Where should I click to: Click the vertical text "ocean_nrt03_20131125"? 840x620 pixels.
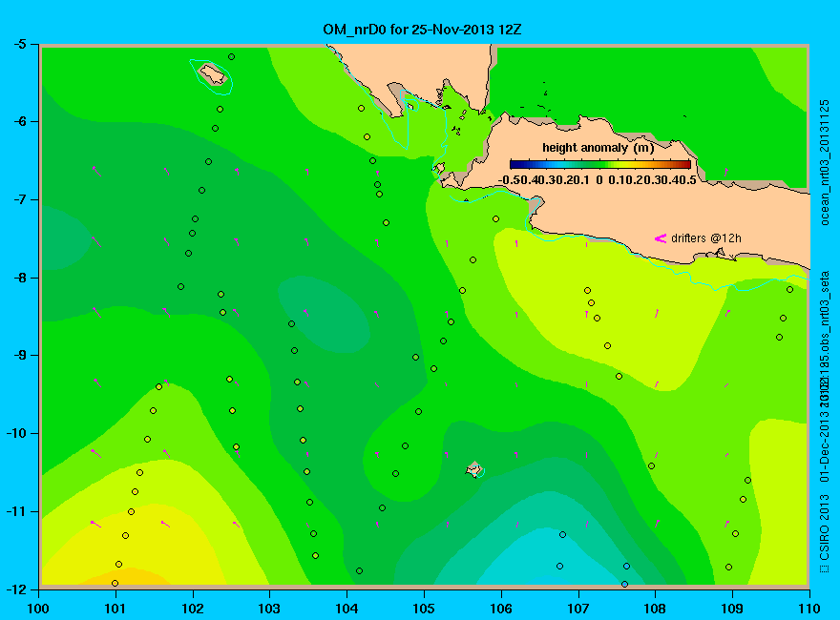point(825,163)
